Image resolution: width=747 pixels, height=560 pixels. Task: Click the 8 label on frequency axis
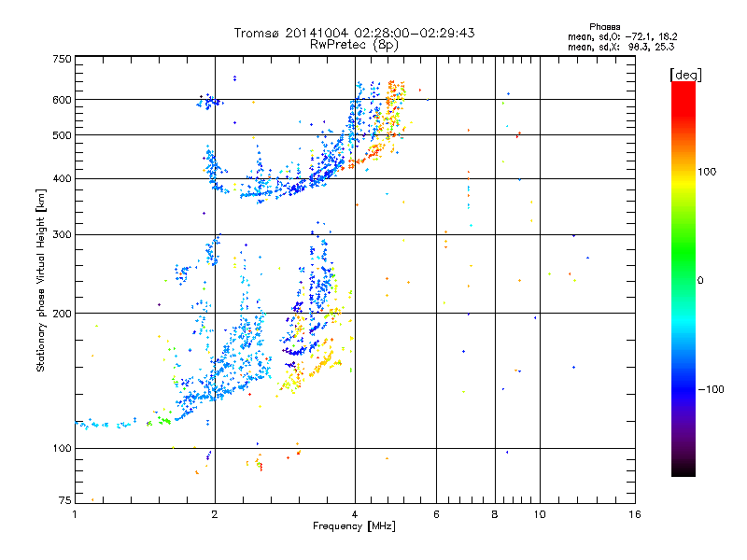point(495,514)
